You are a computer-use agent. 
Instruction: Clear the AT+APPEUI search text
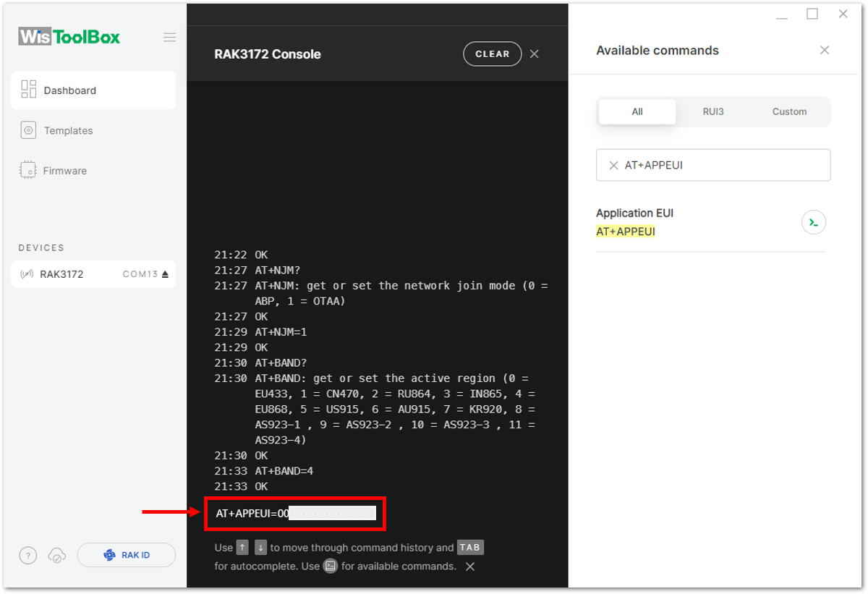click(x=613, y=166)
